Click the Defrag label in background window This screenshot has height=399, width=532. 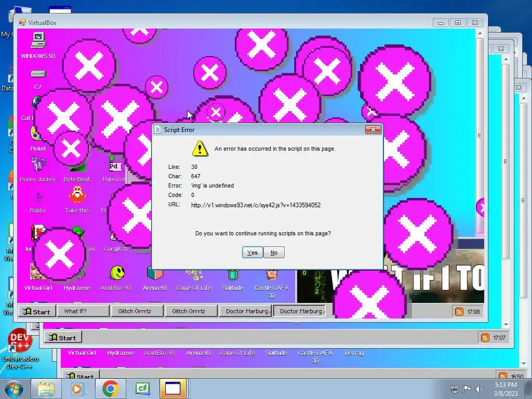[x=354, y=353]
